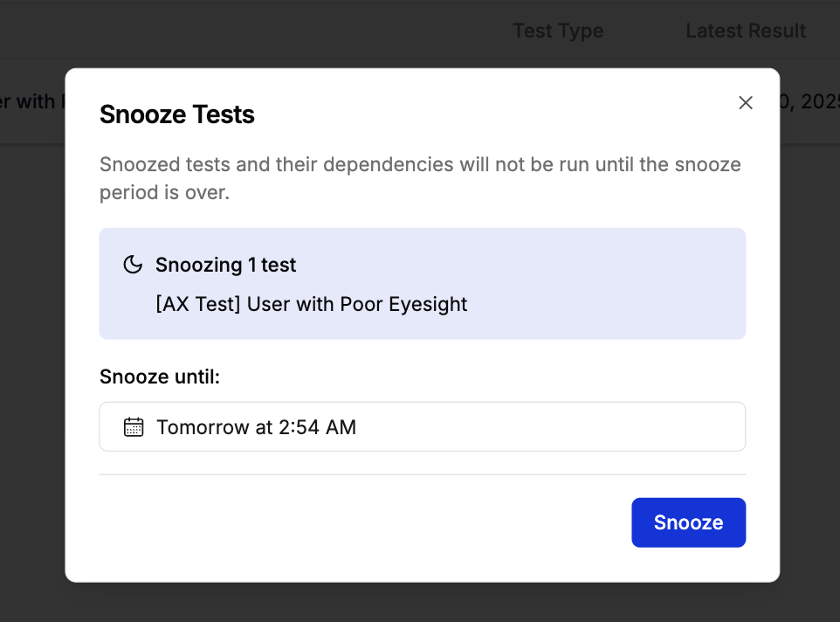Screen dimensions: 840x622
Task: Select the "[AX Test] User with Poor Eyesight" entry
Action: (311, 304)
